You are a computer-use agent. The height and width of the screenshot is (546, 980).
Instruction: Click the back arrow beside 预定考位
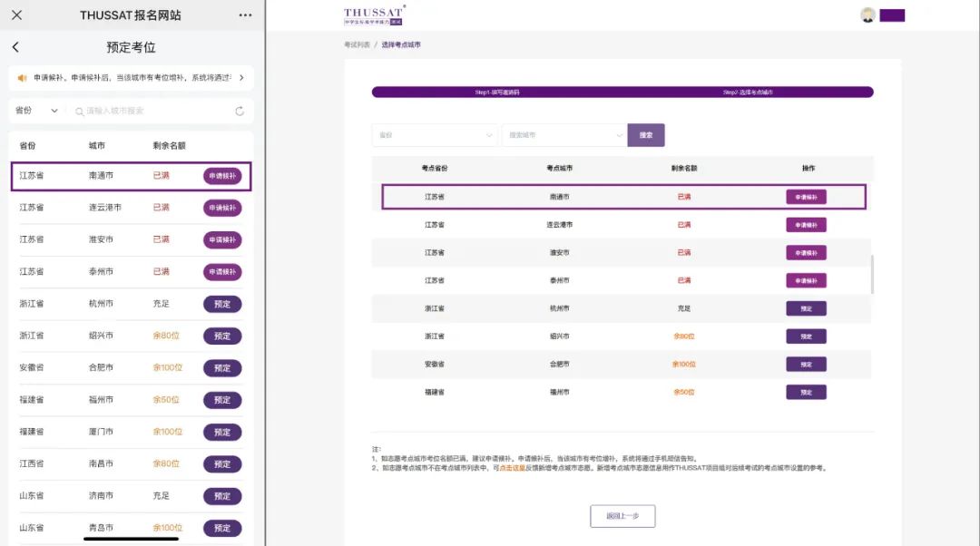click(x=16, y=46)
